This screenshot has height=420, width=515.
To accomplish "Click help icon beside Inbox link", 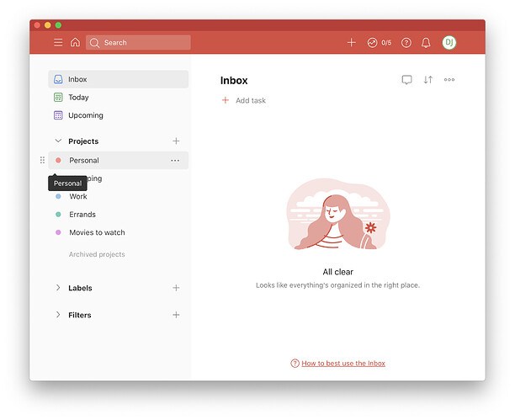I will (295, 364).
